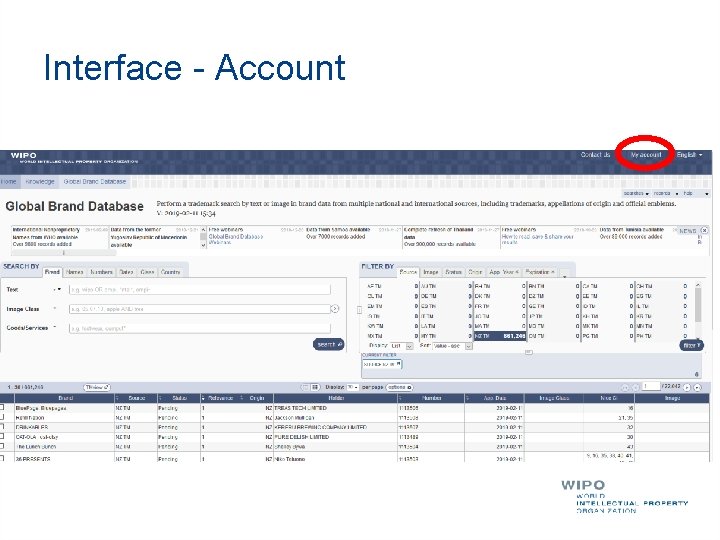Screen dimensions: 720x540
Task: Go to the Home breadcrumb tab
Action: pos(8,182)
